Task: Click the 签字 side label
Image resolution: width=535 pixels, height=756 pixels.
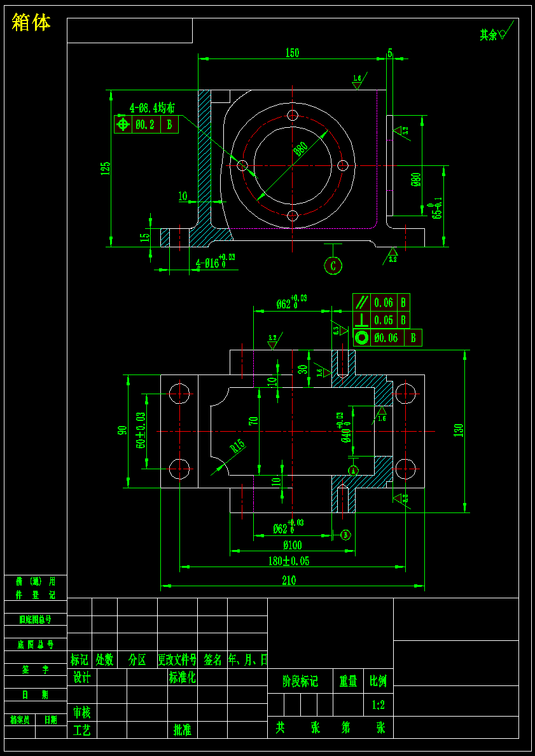Action: [36, 670]
